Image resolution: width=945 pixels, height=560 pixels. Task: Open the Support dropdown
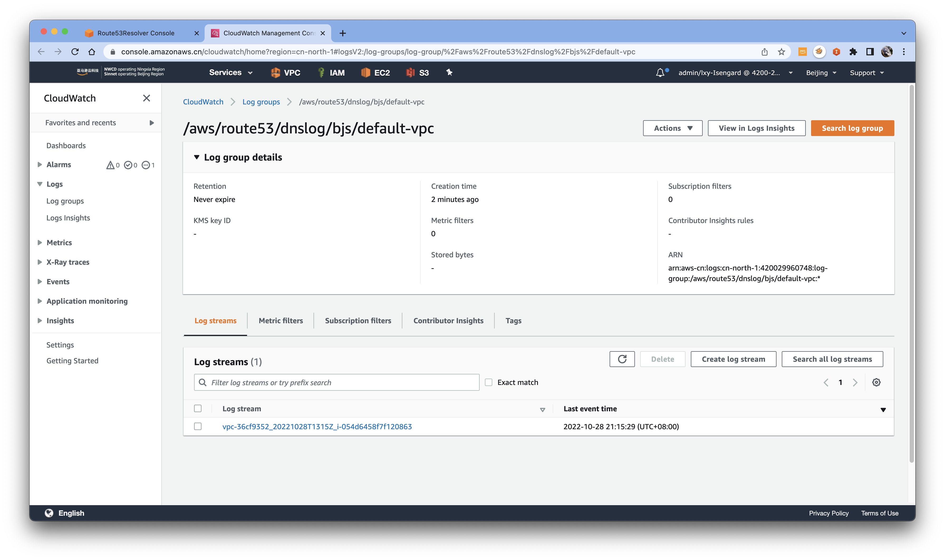(x=867, y=73)
